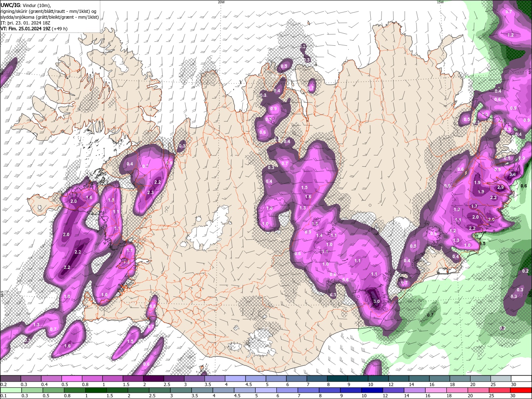Viewport: 532px width, 399px height.
Task: Select the gray-teal 16 snow scale swatch
Action: pyautogui.click(x=440, y=379)
